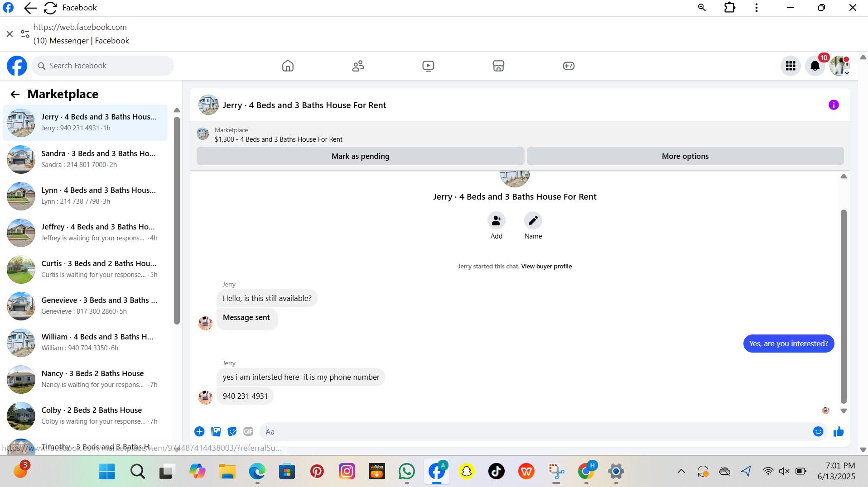Click Name edit pencil icon
Screen dimensions: 868x487
tap(533, 220)
